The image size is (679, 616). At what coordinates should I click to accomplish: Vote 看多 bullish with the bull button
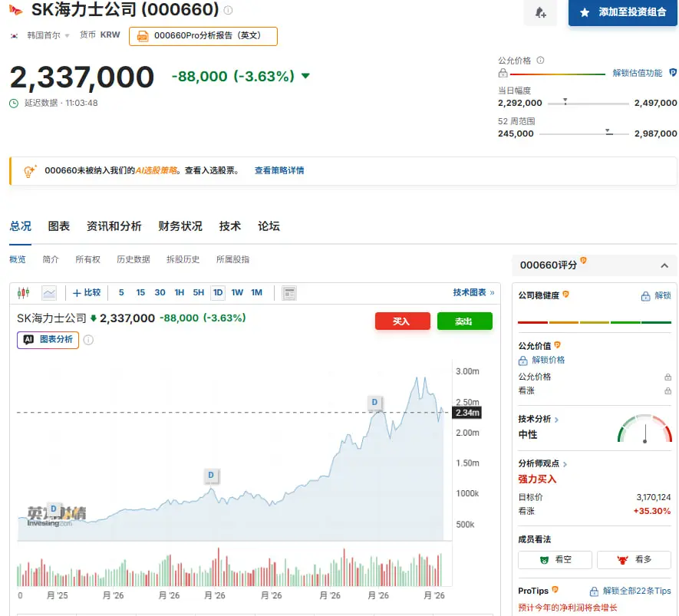634,560
